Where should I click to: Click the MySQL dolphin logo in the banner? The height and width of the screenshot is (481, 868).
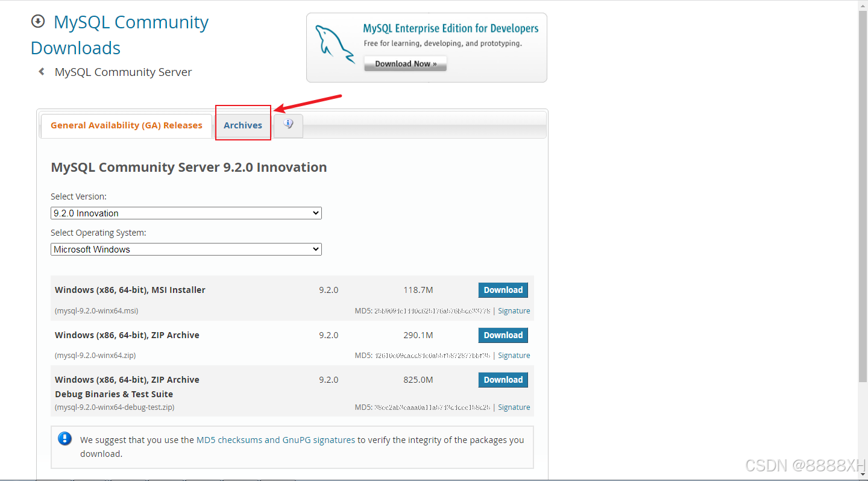click(335, 44)
